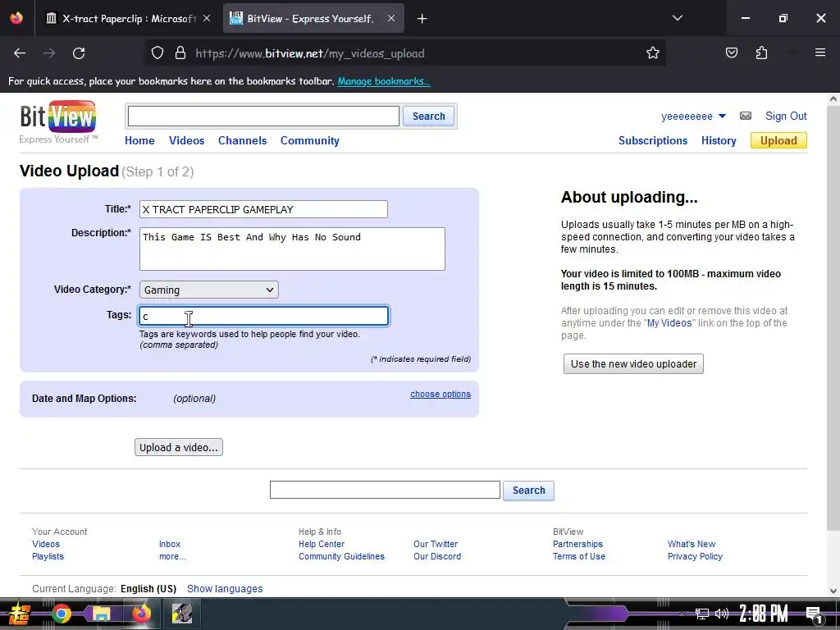Open the Community menu item
Viewport: 840px width, 630px height.
coord(309,140)
